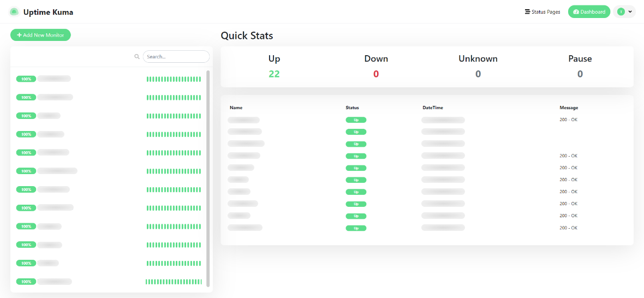
Task: Click the 200 - OK message in the first row
Action: pyautogui.click(x=568, y=120)
